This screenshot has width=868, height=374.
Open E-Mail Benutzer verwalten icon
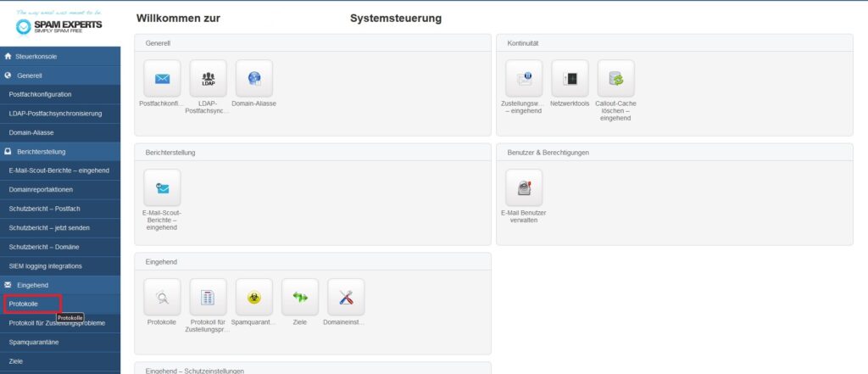point(524,187)
